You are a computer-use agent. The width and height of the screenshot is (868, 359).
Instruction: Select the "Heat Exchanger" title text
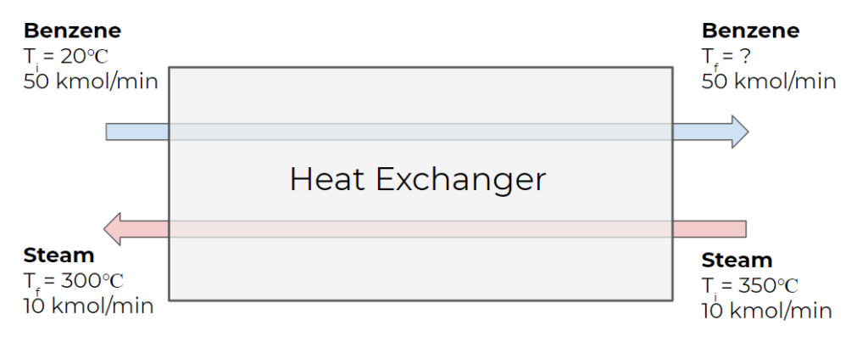[x=418, y=180]
